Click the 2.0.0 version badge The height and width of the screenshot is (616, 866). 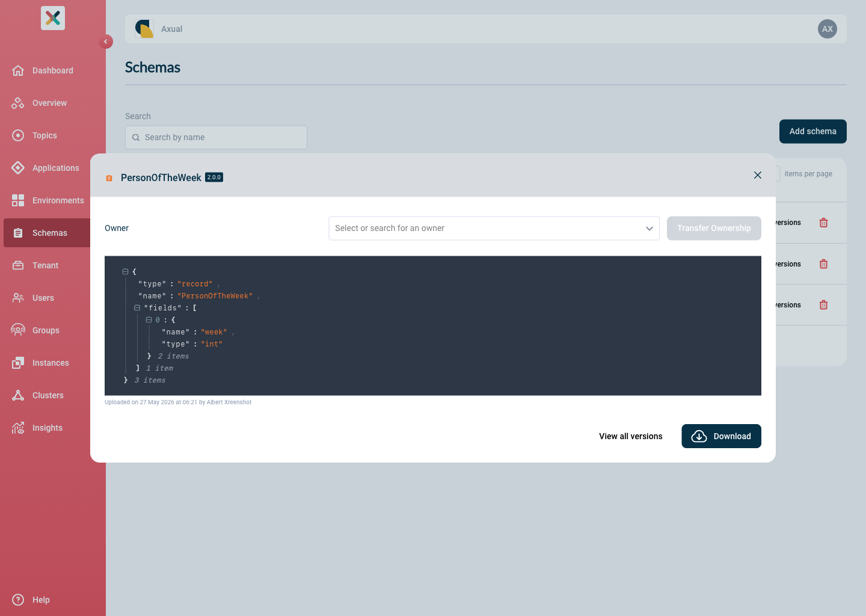(x=214, y=177)
